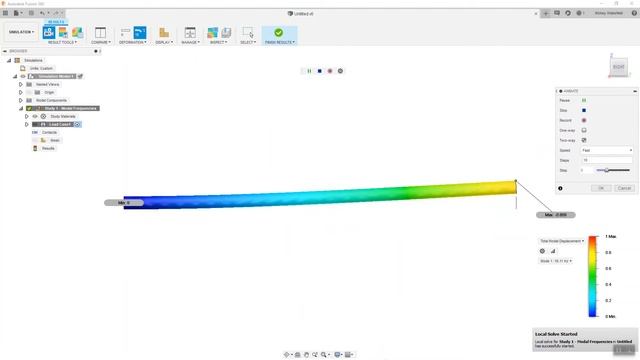Expand the Named Views node
Viewport: 640px width, 360px height.
tap(20, 84)
